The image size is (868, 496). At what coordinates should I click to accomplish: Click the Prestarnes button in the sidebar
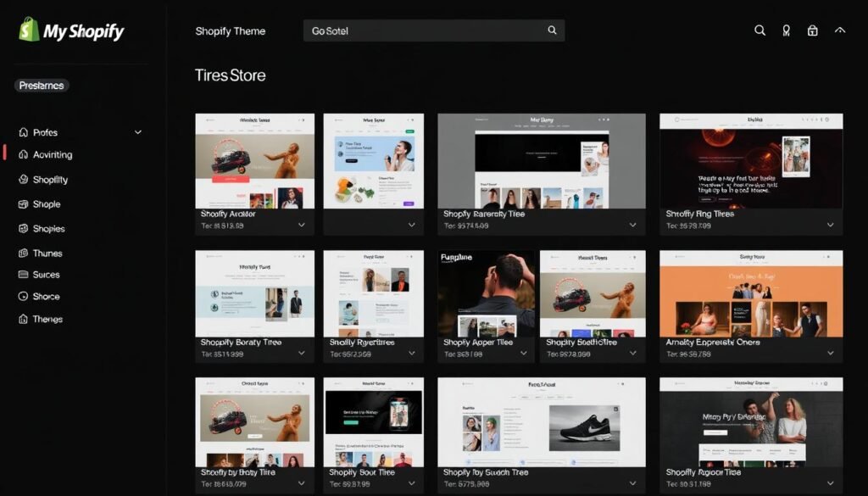click(x=41, y=85)
